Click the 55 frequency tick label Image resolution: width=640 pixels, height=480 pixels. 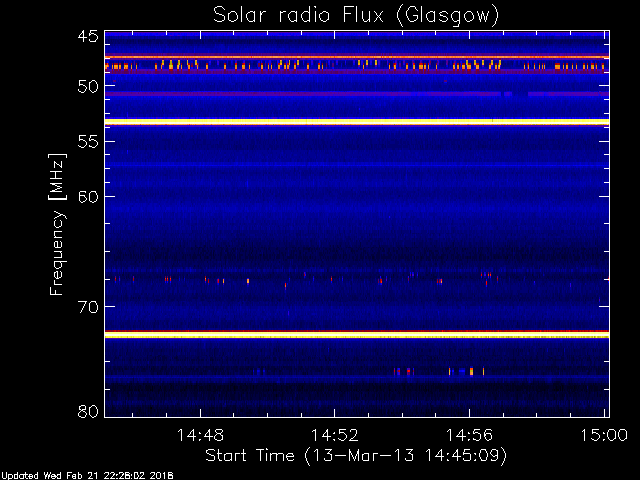(x=88, y=142)
